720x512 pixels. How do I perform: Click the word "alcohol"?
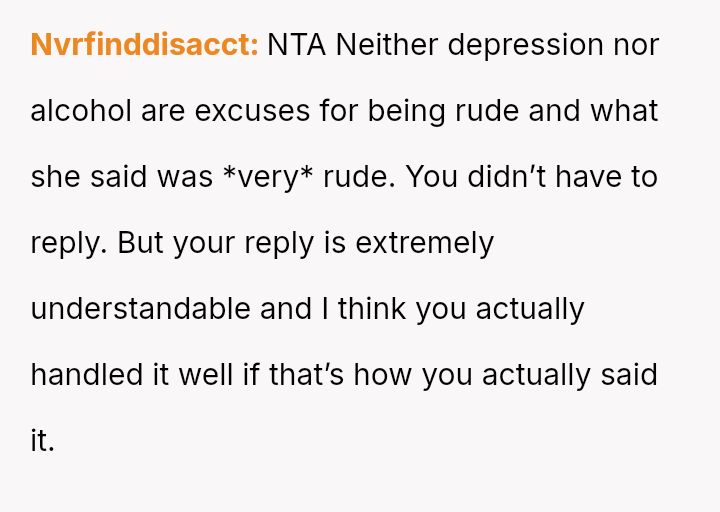(82, 111)
